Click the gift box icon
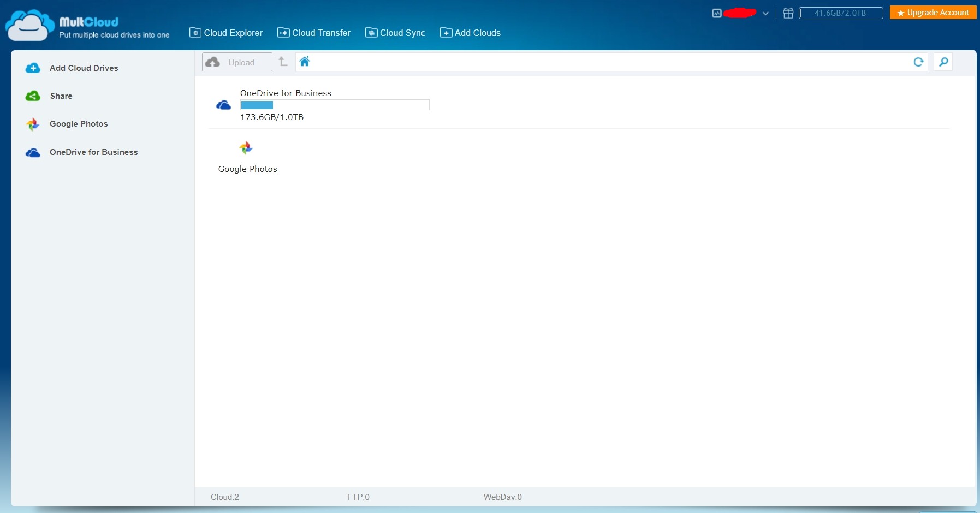 (x=788, y=13)
